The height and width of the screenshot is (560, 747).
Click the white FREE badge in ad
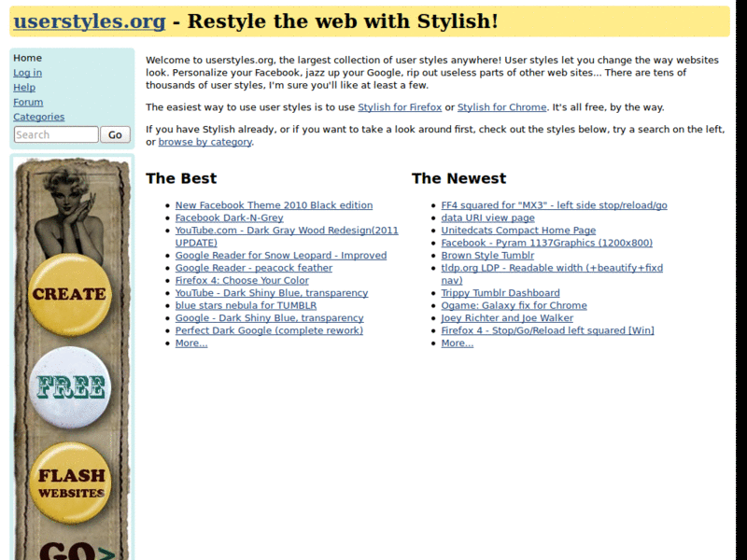[x=70, y=387]
